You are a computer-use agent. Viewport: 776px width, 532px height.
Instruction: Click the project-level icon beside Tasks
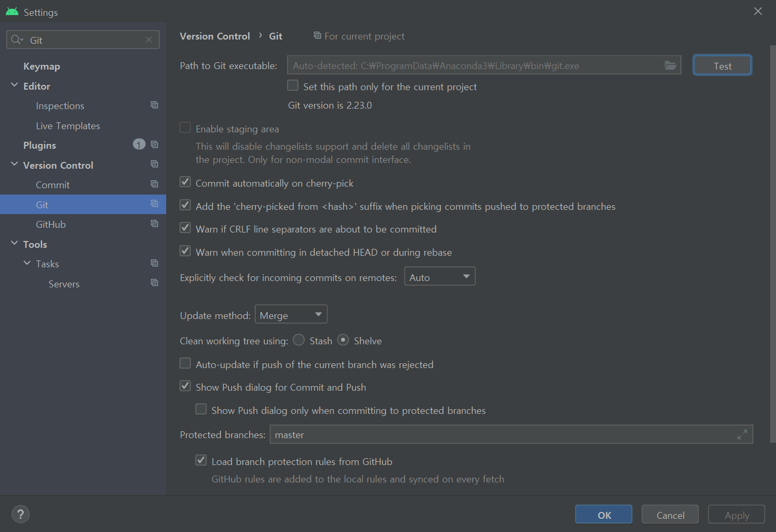155,263
